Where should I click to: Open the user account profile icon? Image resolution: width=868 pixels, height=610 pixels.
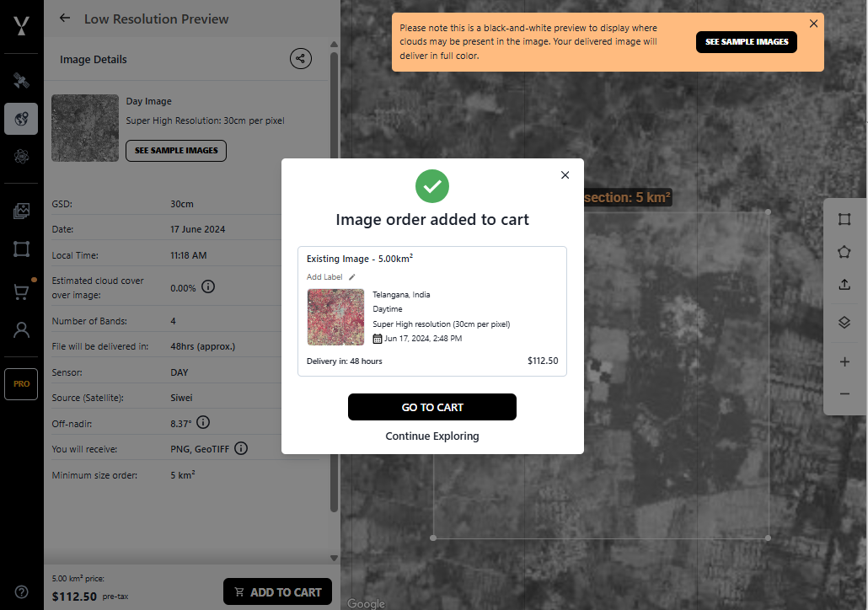pyautogui.click(x=21, y=329)
